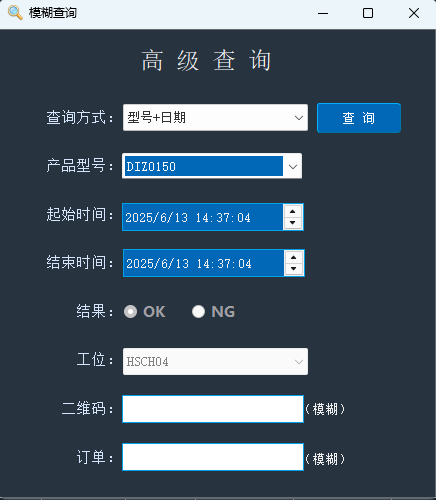Select the OK result radio button
This screenshot has width=436, height=500.
(130, 312)
